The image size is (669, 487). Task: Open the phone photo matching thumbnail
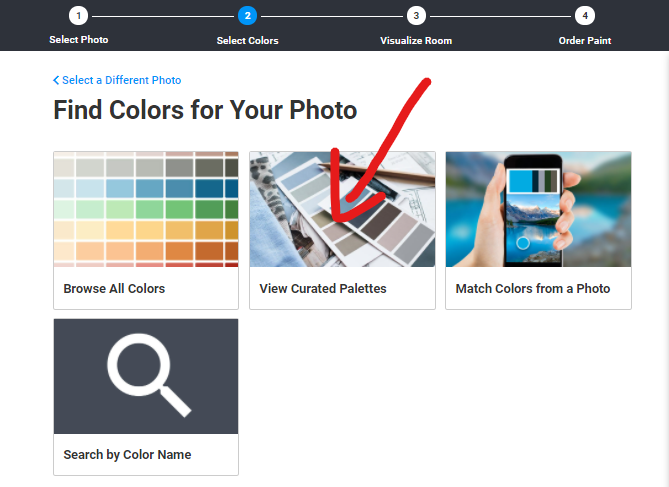coord(538,209)
